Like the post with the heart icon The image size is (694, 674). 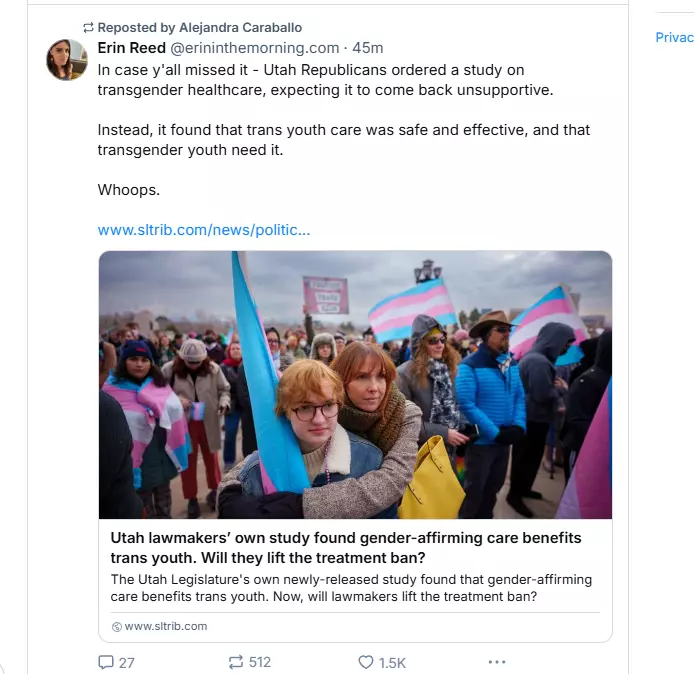click(366, 662)
